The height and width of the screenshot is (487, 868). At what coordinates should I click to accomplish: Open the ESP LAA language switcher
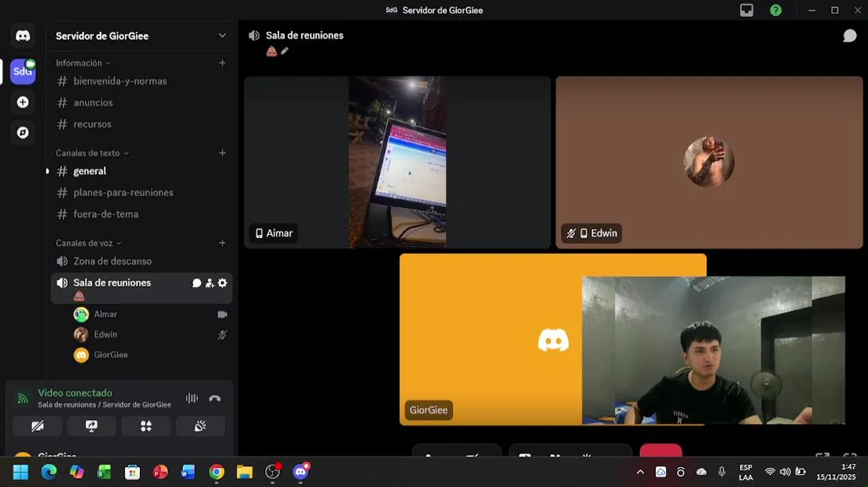coord(746,472)
